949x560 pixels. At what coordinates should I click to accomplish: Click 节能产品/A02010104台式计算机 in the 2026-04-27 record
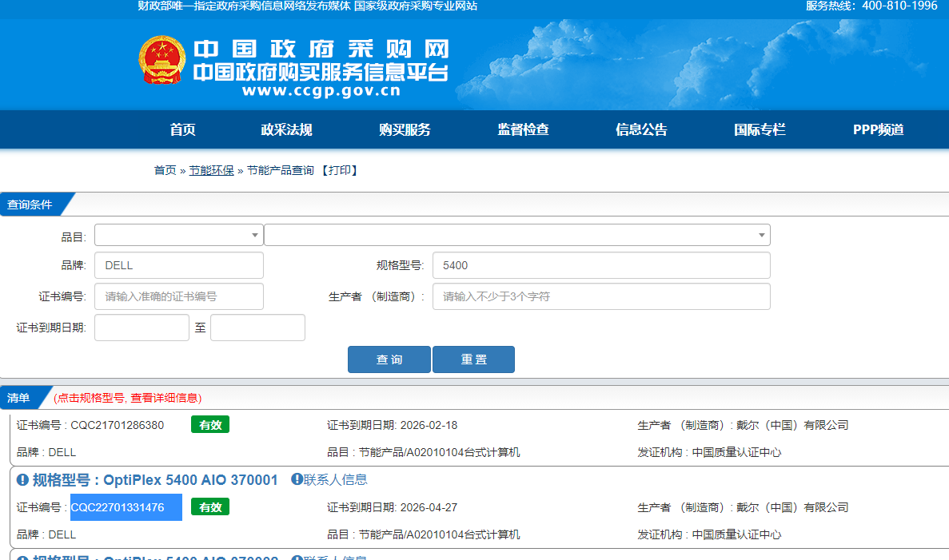[440, 534]
